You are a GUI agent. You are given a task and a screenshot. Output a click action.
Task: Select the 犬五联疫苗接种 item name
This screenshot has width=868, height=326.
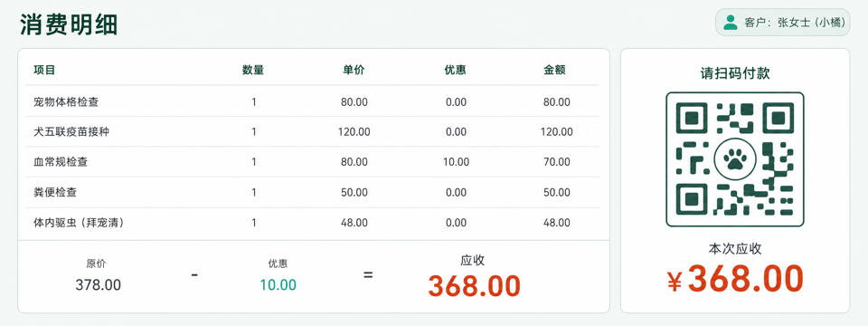click(71, 132)
